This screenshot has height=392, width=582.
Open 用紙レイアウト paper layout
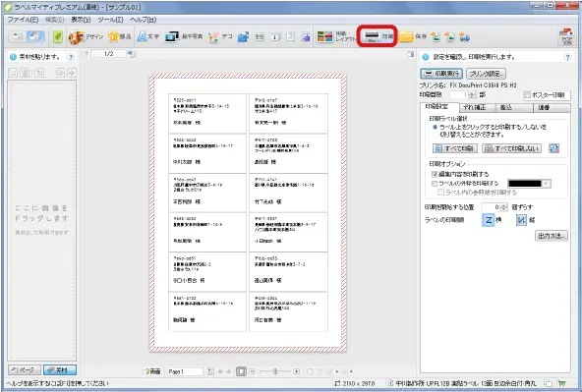335,36
